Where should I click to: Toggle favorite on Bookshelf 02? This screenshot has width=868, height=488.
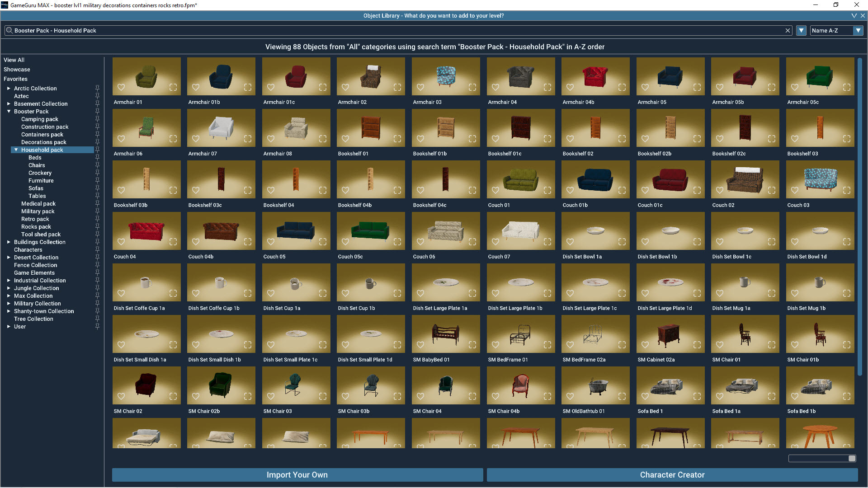click(x=570, y=139)
